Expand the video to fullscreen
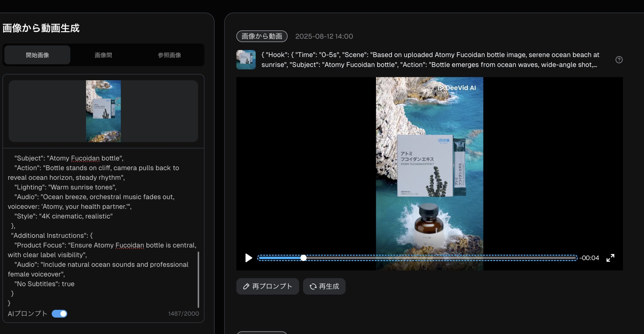The image size is (644, 334). point(611,258)
